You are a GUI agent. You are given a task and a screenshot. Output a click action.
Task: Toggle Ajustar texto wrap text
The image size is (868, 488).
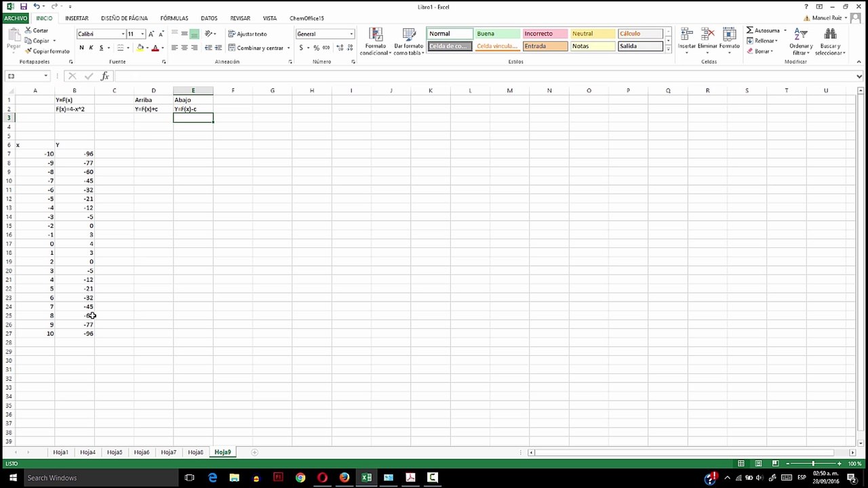[248, 34]
